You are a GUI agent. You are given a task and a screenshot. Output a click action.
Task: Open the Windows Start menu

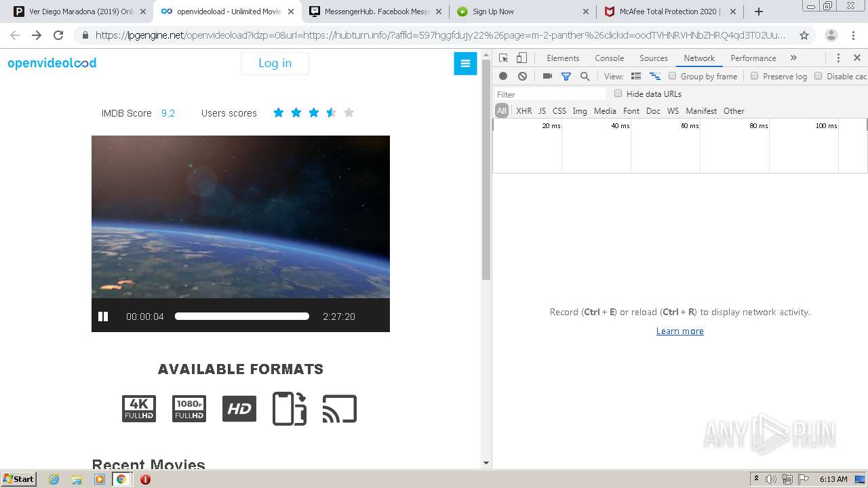[x=18, y=479]
